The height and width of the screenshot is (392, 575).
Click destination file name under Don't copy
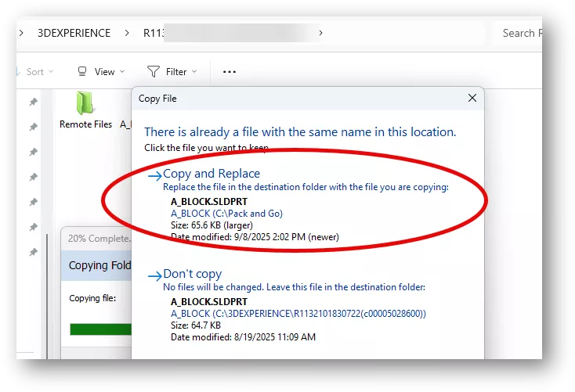point(209,301)
